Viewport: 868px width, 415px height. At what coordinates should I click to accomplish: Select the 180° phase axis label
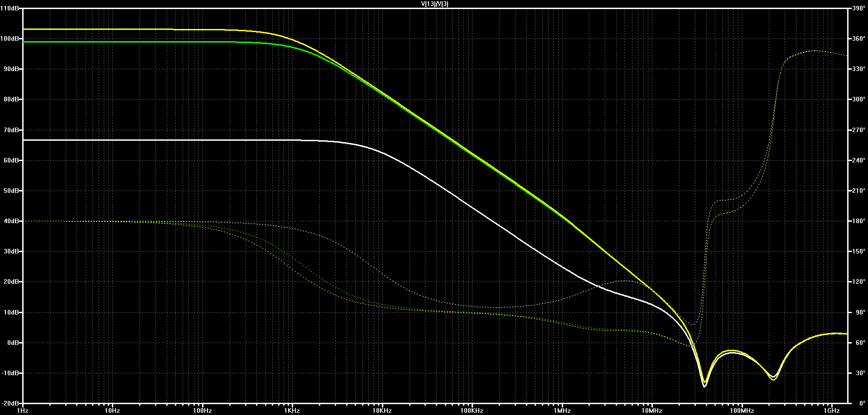858,221
